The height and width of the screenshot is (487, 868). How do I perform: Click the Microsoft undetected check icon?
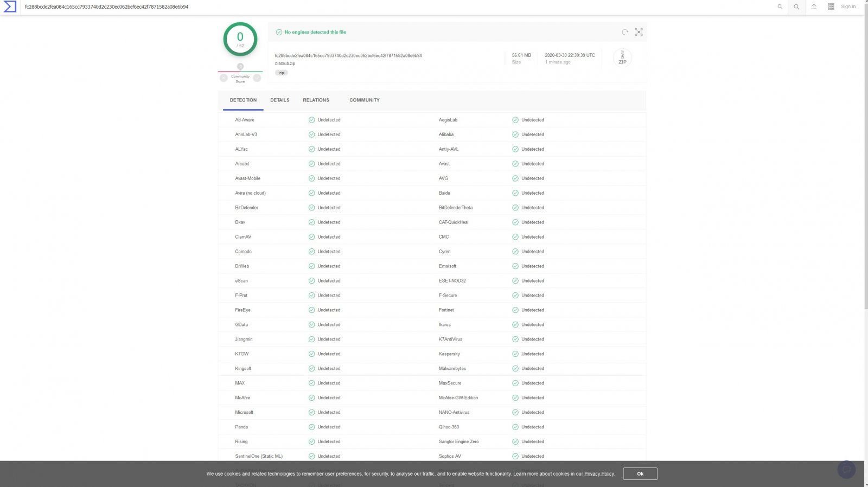point(311,412)
